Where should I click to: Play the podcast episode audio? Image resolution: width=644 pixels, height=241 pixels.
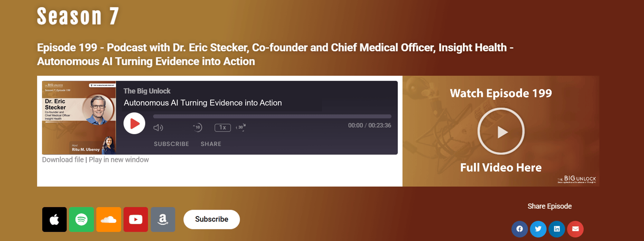click(134, 123)
